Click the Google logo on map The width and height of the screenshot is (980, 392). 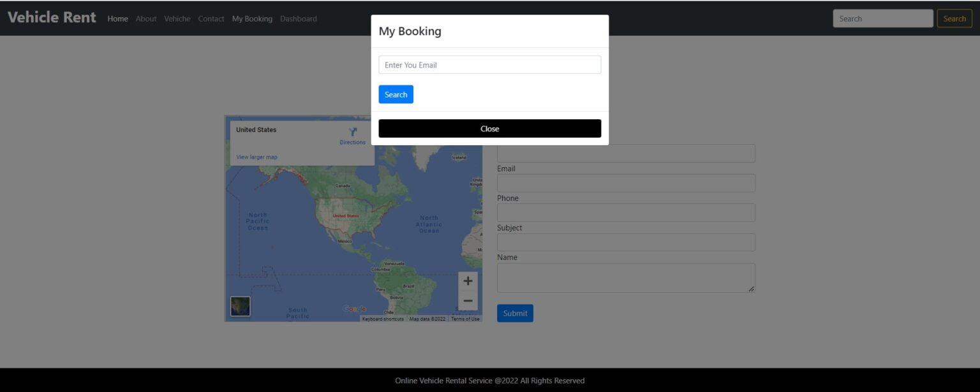pyautogui.click(x=354, y=309)
